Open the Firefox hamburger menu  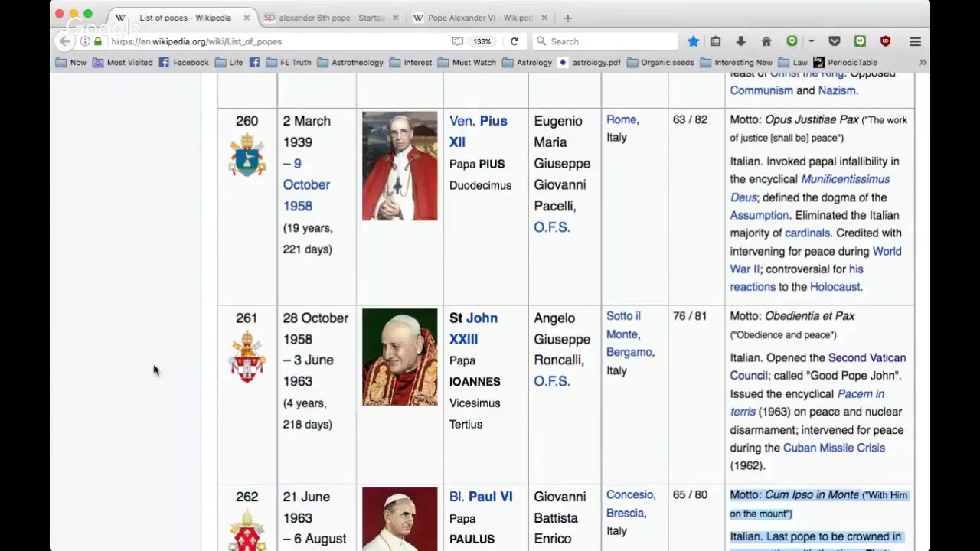click(x=915, y=41)
